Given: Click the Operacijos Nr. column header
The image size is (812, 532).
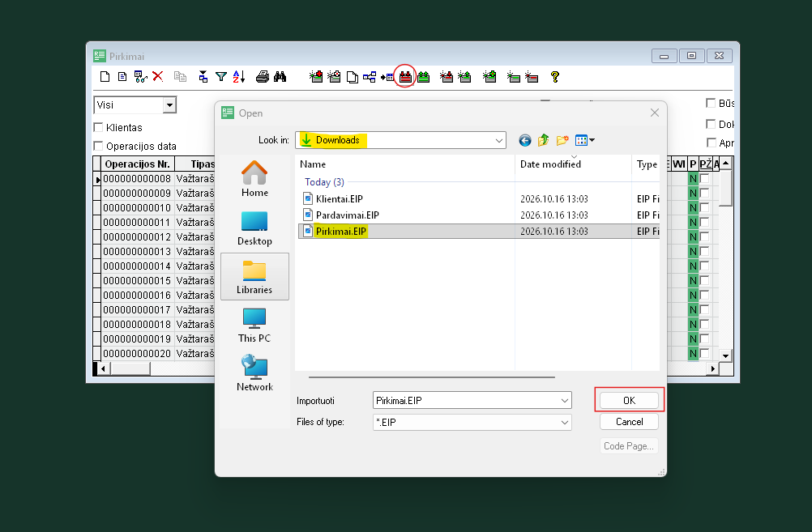Looking at the screenshot, I should (x=137, y=164).
